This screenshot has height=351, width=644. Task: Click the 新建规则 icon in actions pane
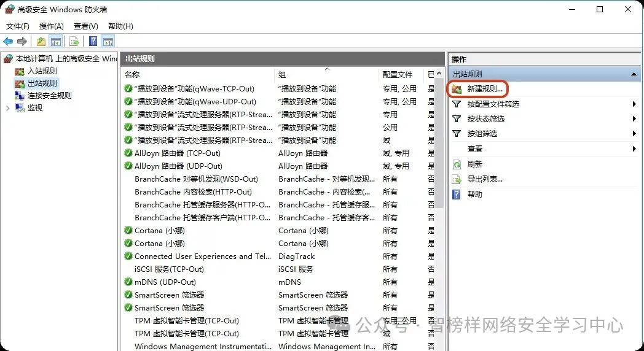pos(457,89)
